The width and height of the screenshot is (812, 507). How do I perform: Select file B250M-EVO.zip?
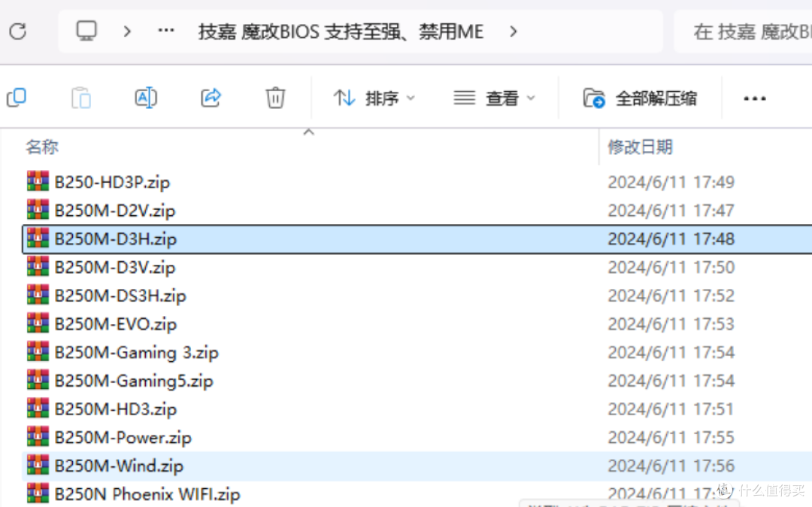coord(116,324)
